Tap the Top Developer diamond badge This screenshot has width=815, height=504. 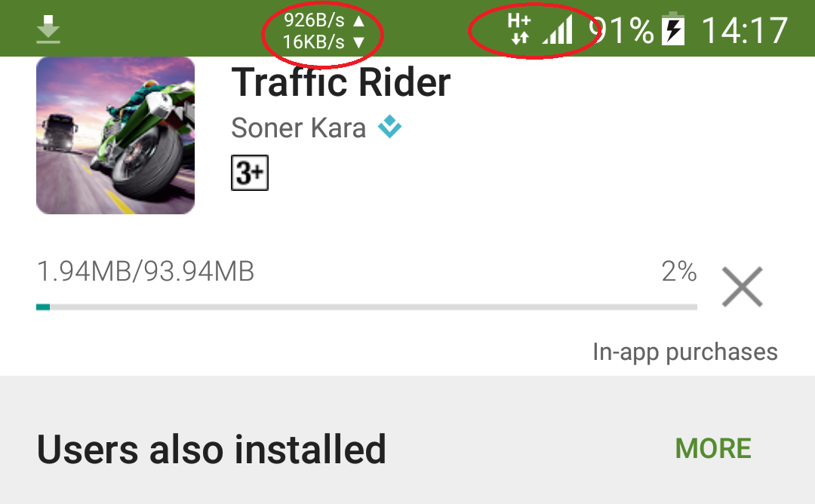tap(390, 127)
